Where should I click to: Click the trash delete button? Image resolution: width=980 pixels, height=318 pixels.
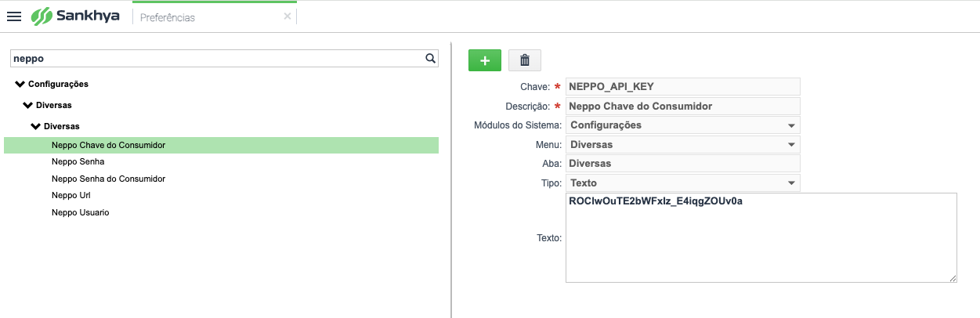[x=525, y=60]
